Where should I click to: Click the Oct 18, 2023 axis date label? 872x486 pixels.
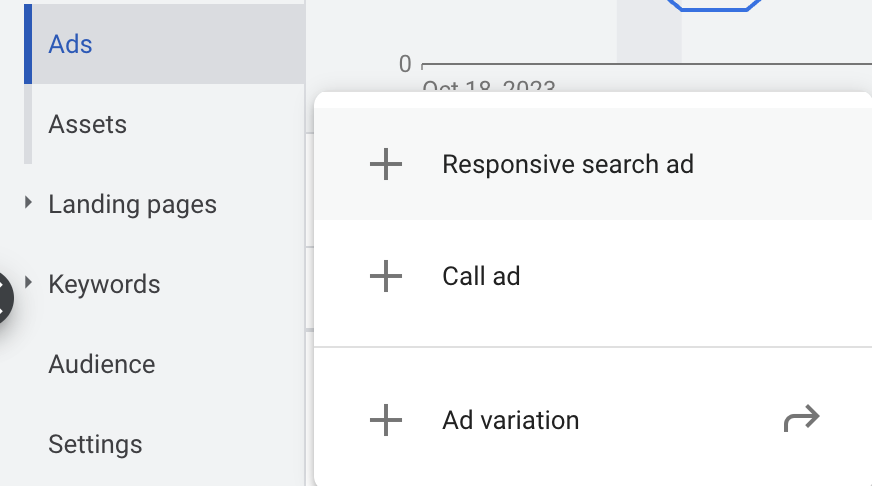[x=488, y=86]
